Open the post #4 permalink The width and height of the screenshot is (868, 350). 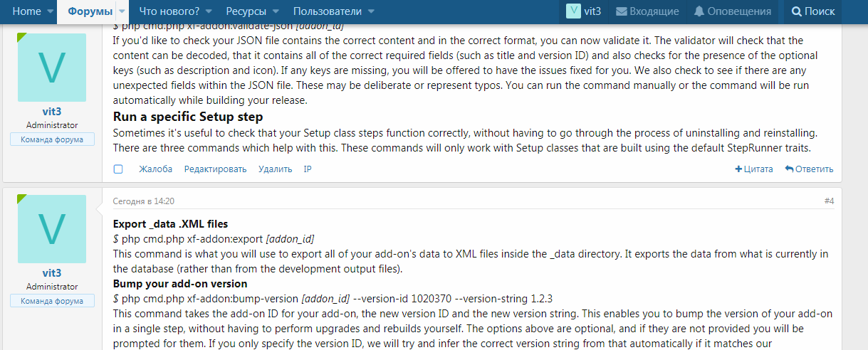(x=829, y=201)
